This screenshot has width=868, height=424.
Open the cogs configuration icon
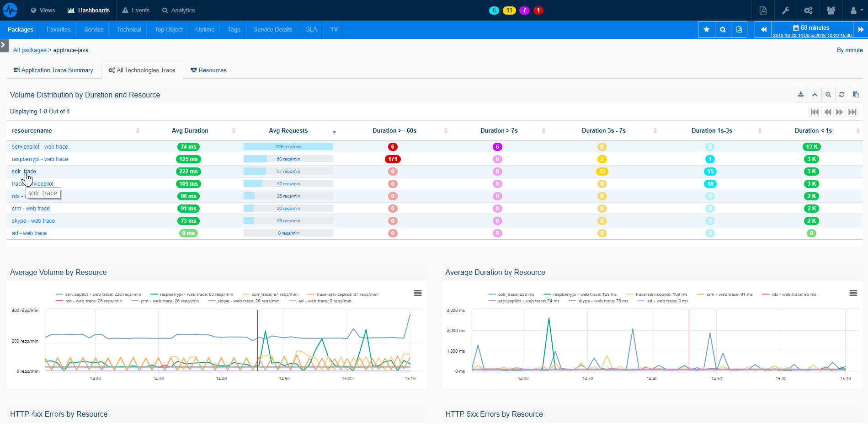[808, 11]
